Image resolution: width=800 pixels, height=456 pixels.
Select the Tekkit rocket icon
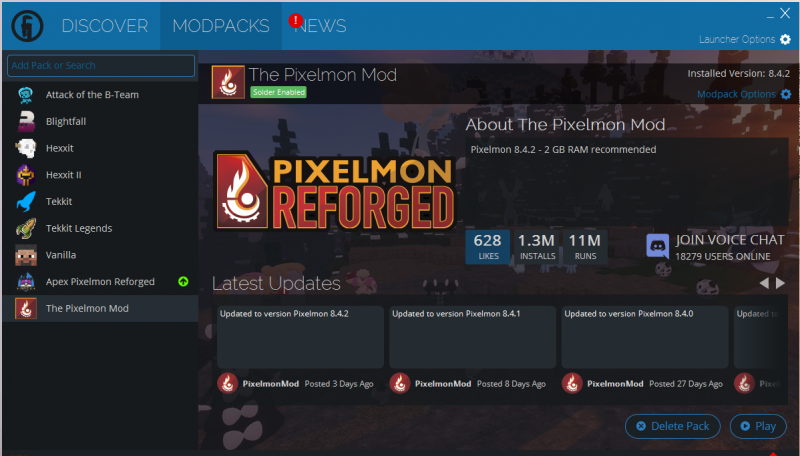tap(26, 201)
